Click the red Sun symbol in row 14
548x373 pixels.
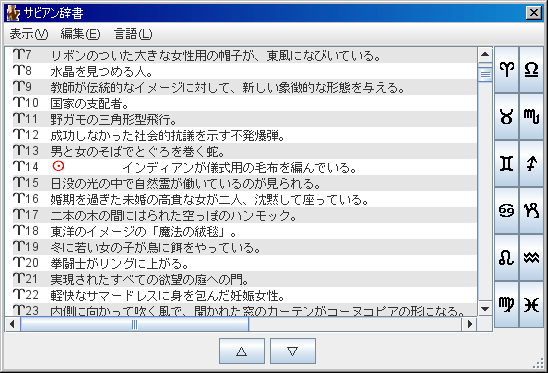coord(58,166)
